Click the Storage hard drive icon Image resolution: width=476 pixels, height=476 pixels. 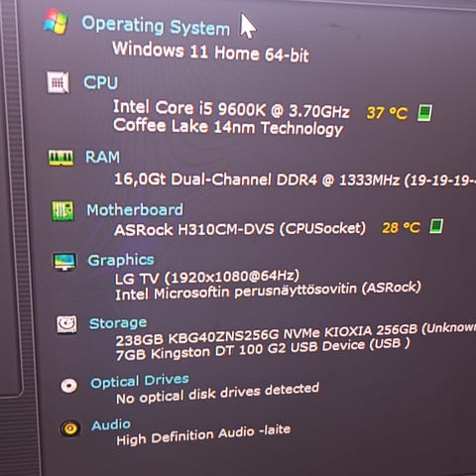tap(66, 324)
